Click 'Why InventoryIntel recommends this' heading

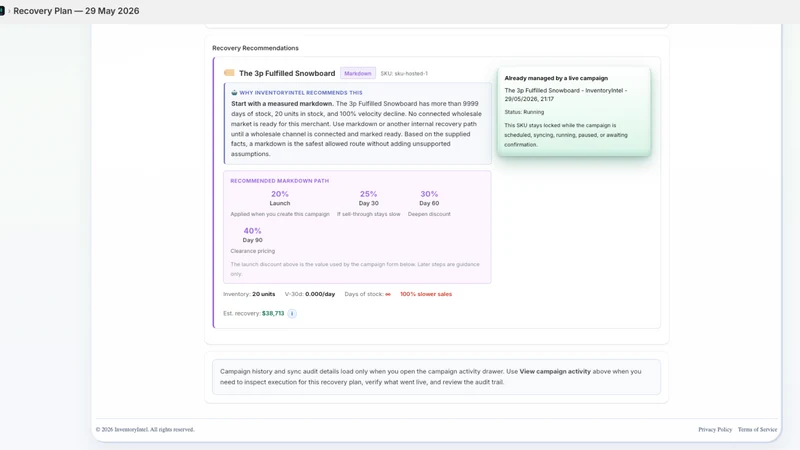coord(301,93)
